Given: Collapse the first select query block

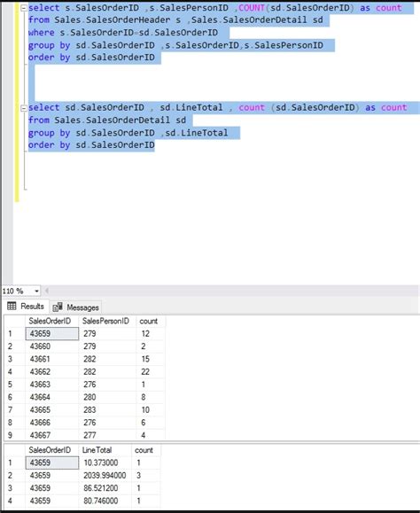Looking at the screenshot, I should (24, 8).
